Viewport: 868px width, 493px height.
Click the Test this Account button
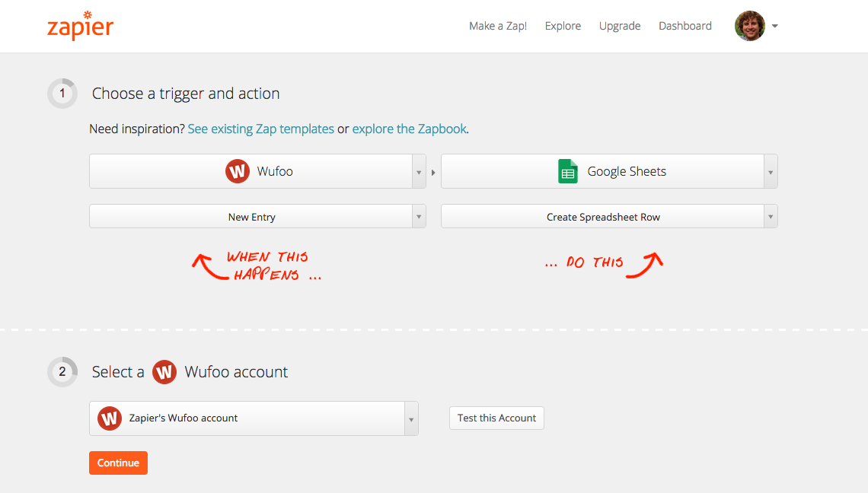(x=496, y=418)
